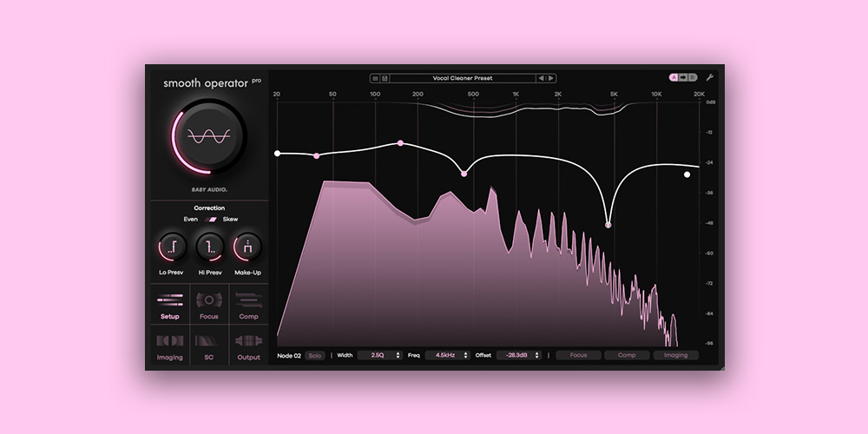Screen dimensions: 868x434
Task: Open the Comp section icon
Action: point(248,300)
